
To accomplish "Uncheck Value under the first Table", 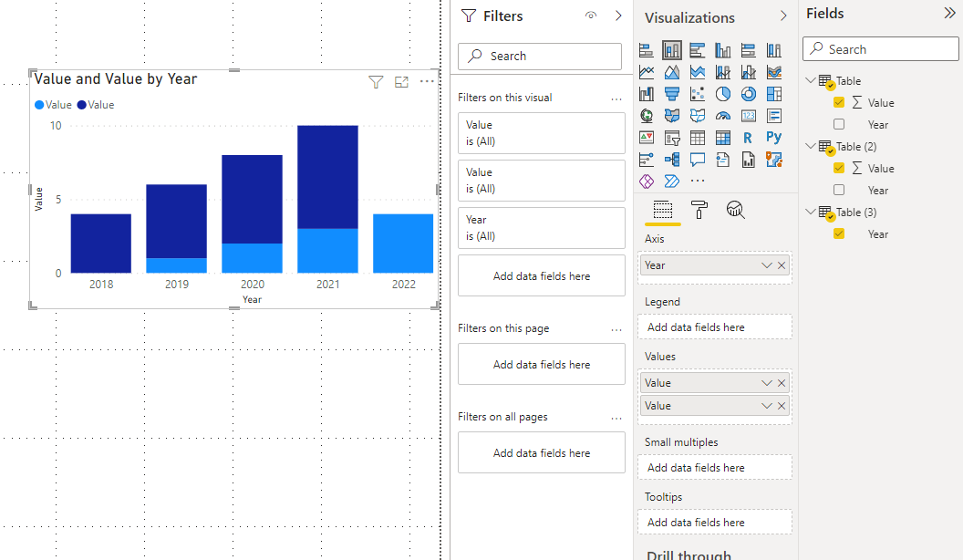I will tap(839, 102).
